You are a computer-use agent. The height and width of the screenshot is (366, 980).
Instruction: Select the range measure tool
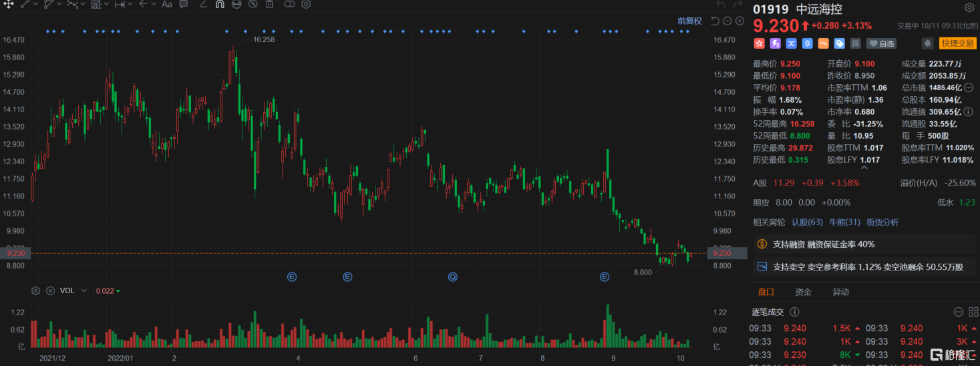click(120, 4)
